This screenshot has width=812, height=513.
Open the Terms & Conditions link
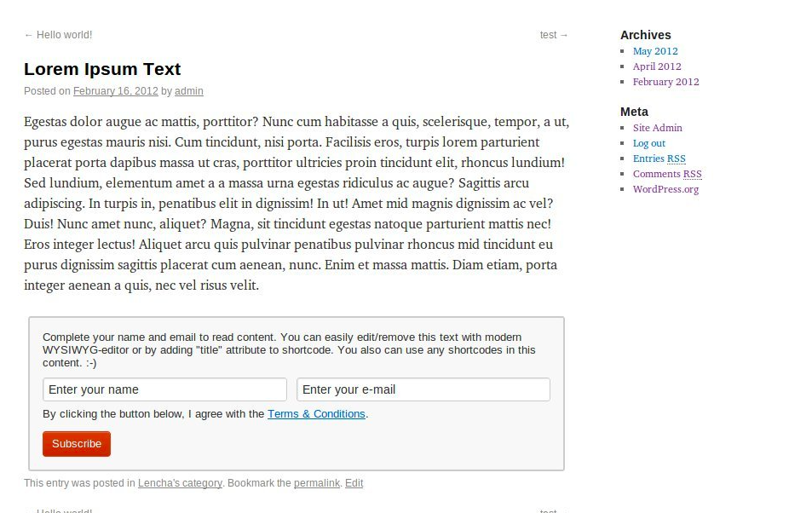click(316, 414)
